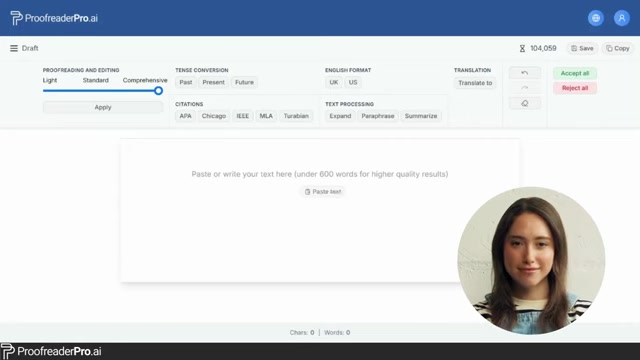Click the globe language icon
The height and width of the screenshot is (360, 640).
pyautogui.click(x=596, y=18)
